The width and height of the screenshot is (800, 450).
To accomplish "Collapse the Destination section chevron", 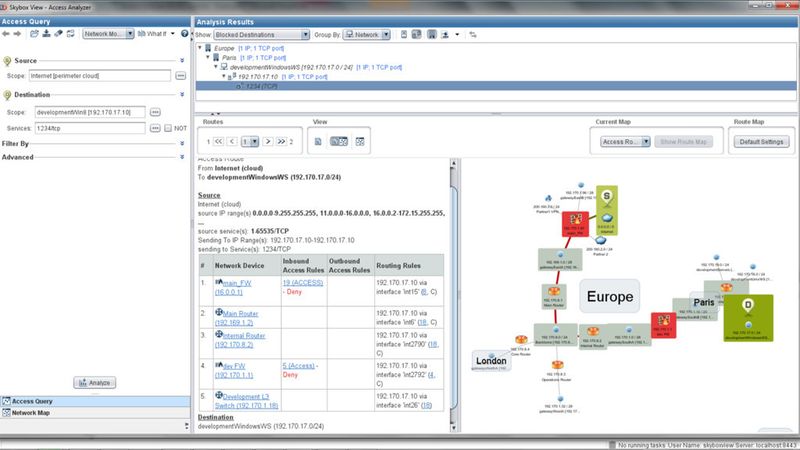I will tap(182, 95).
